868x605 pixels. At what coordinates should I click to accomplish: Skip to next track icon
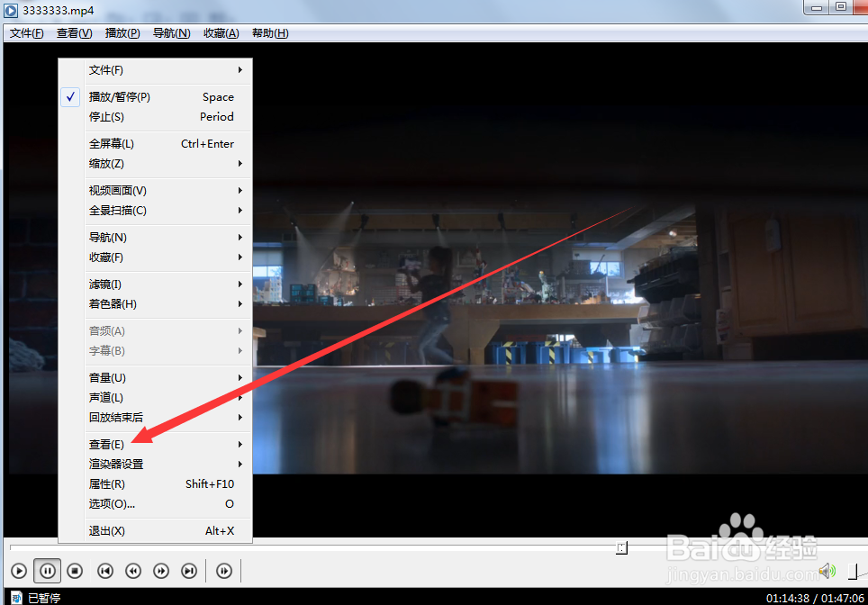(x=189, y=571)
